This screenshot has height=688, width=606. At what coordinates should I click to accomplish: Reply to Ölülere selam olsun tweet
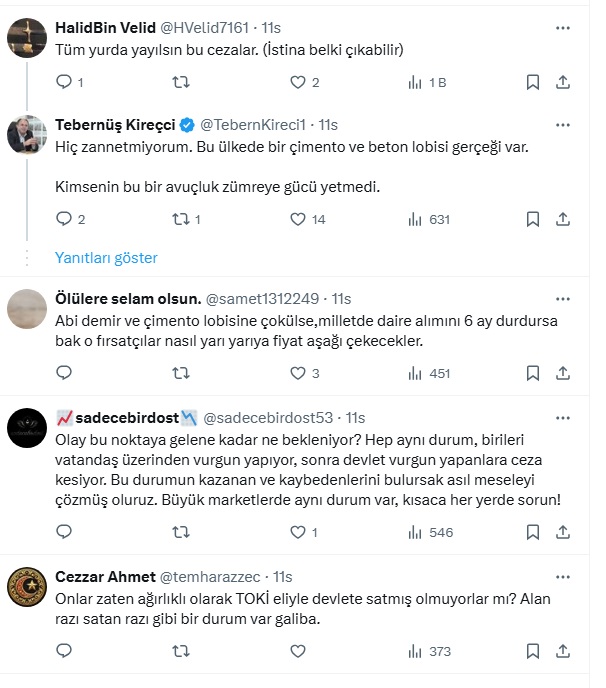coord(64,373)
